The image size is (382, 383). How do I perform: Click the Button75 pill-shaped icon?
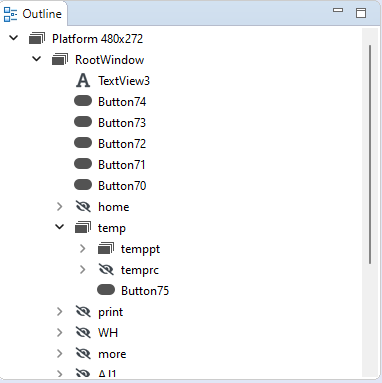[x=106, y=290]
